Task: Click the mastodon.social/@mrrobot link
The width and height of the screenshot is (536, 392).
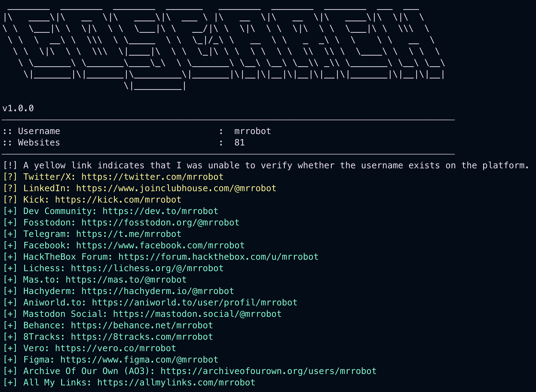Action: 197,314
